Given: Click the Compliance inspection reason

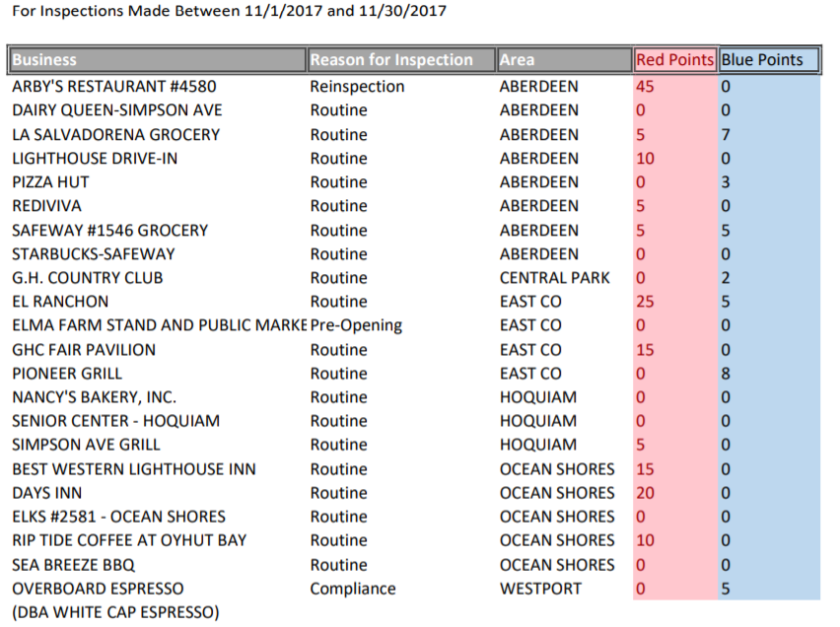Looking at the screenshot, I should pyautogui.click(x=353, y=589).
